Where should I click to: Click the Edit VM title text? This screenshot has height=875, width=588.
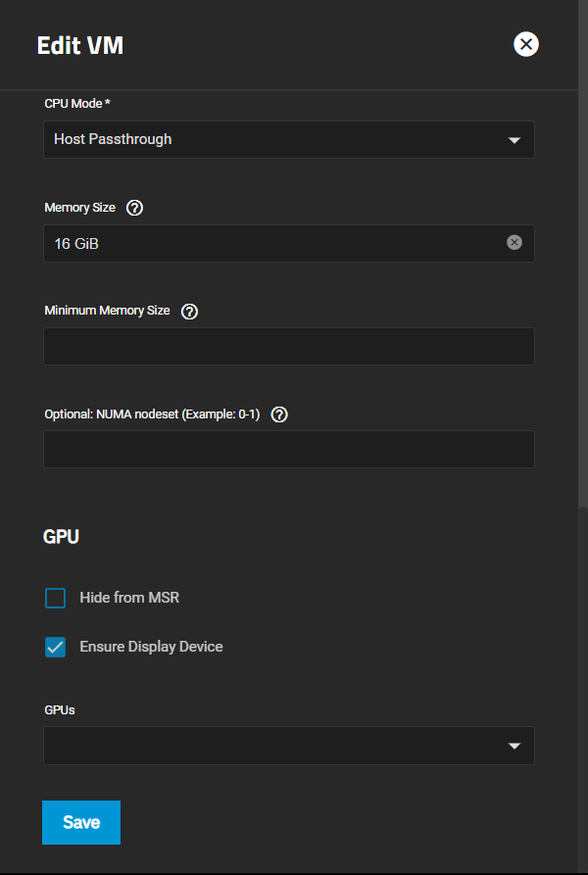point(80,45)
